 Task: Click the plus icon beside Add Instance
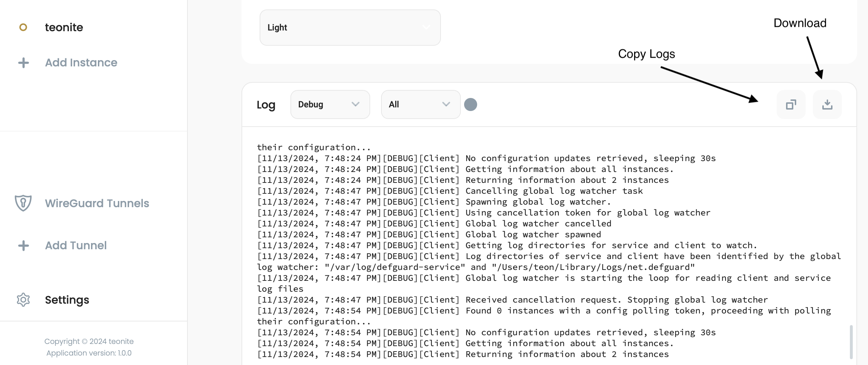pyautogui.click(x=24, y=63)
